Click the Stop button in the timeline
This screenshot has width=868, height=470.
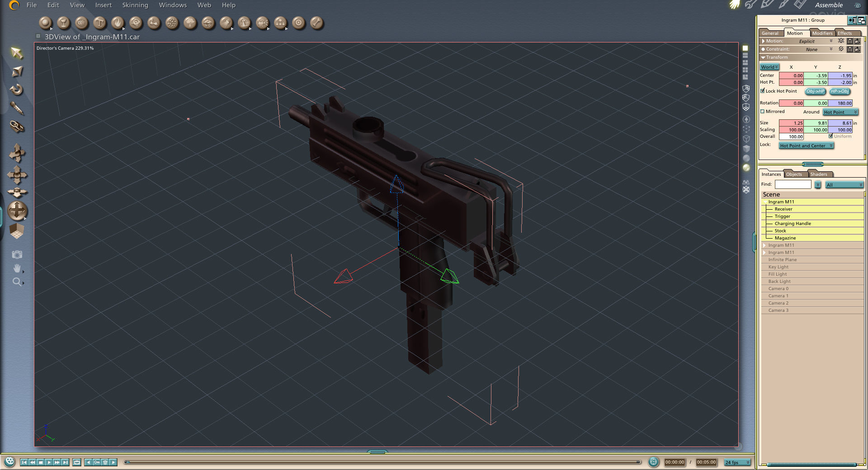click(40, 462)
